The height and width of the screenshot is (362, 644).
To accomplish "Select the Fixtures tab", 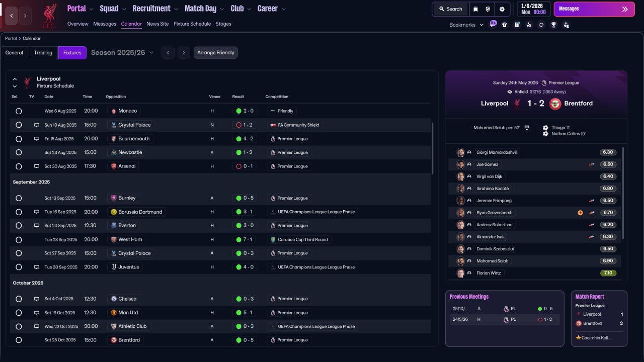I will pos(72,53).
